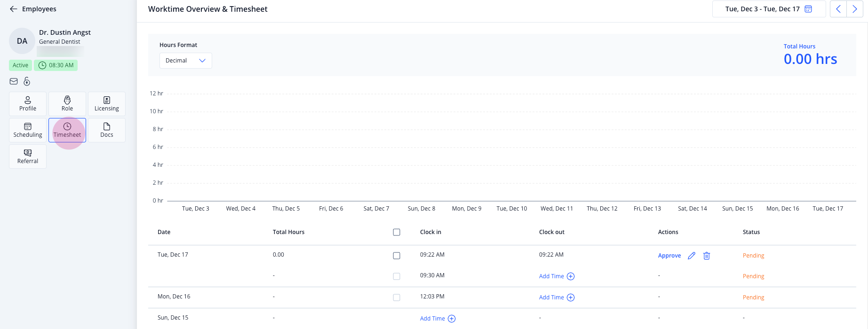Viewport: 868px width, 329px height.
Task: Click Pending status of Mon, Dec 16
Action: pos(753,298)
